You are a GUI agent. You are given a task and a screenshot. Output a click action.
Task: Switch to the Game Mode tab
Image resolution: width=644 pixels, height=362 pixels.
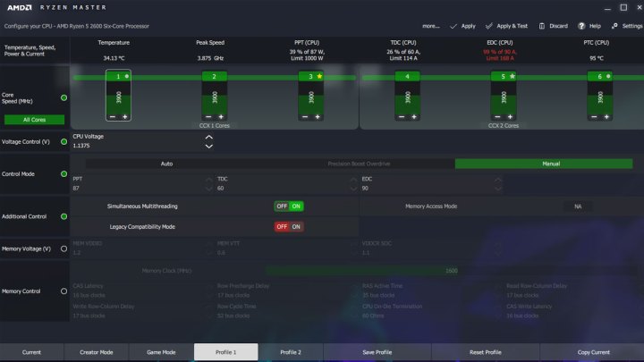[161, 352]
